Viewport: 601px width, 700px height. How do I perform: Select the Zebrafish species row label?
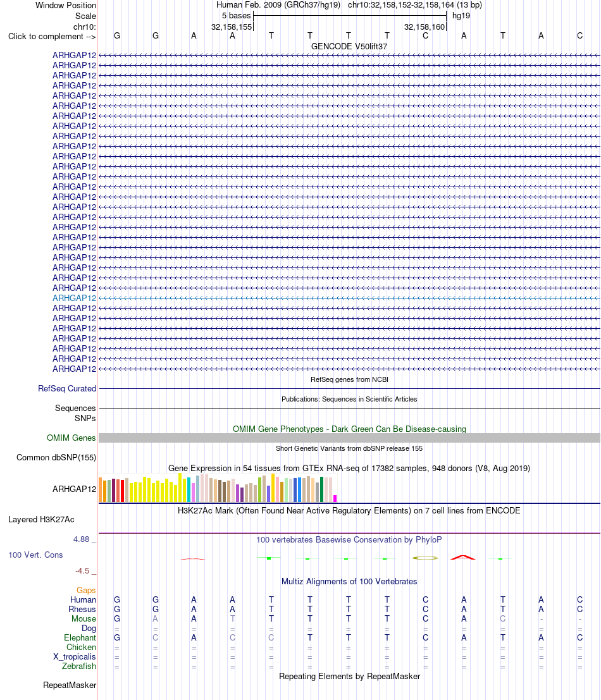[x=79, y=666]
